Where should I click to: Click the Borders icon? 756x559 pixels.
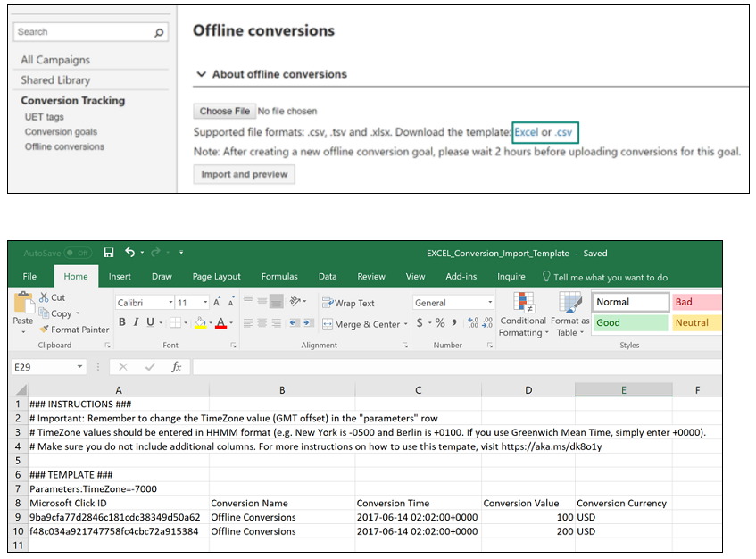coord(176,322)
